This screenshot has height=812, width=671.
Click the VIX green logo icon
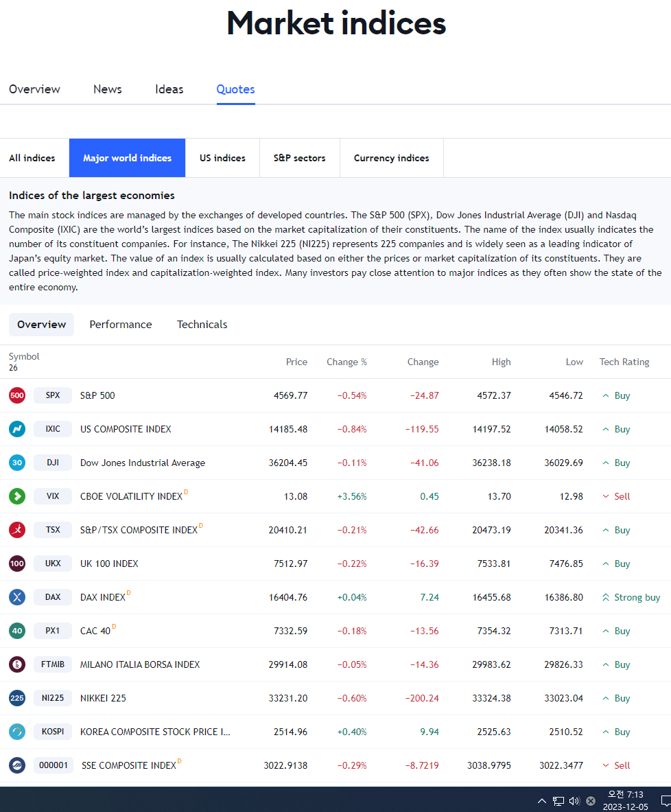click(x=17, y=496)
